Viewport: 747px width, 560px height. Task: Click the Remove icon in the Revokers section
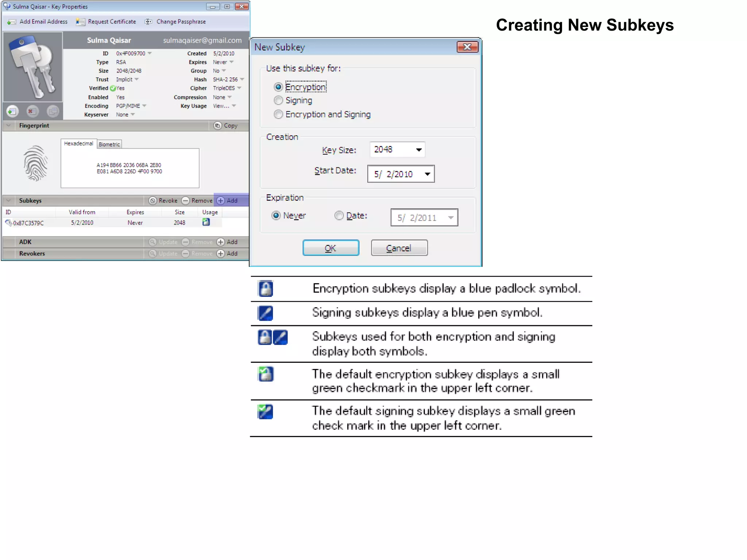[x=185, y=253]
